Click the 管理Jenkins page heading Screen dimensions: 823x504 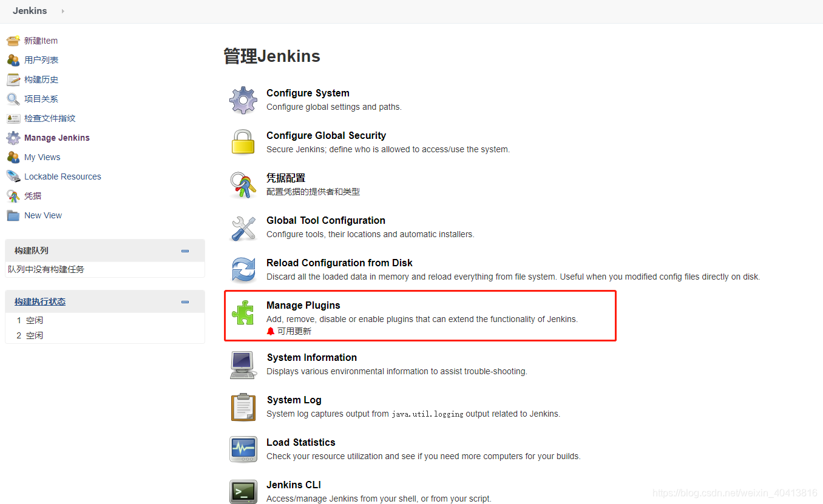pyautogui.click(x=272, y=56)
